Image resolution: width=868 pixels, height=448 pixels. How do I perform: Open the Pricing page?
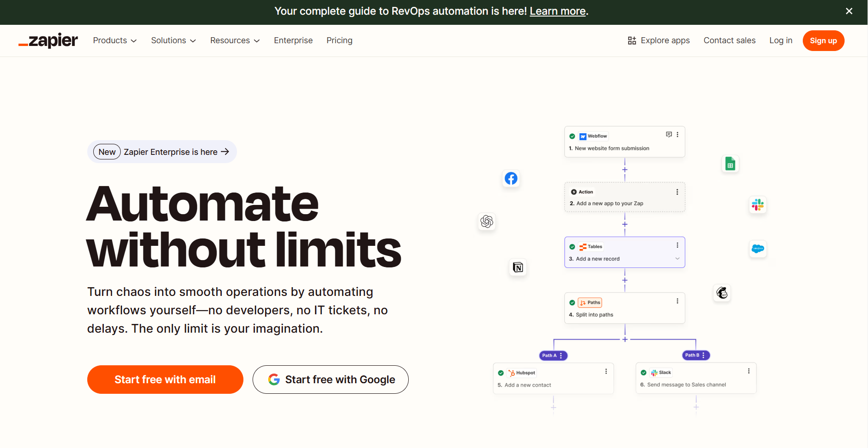pos(339,40)
